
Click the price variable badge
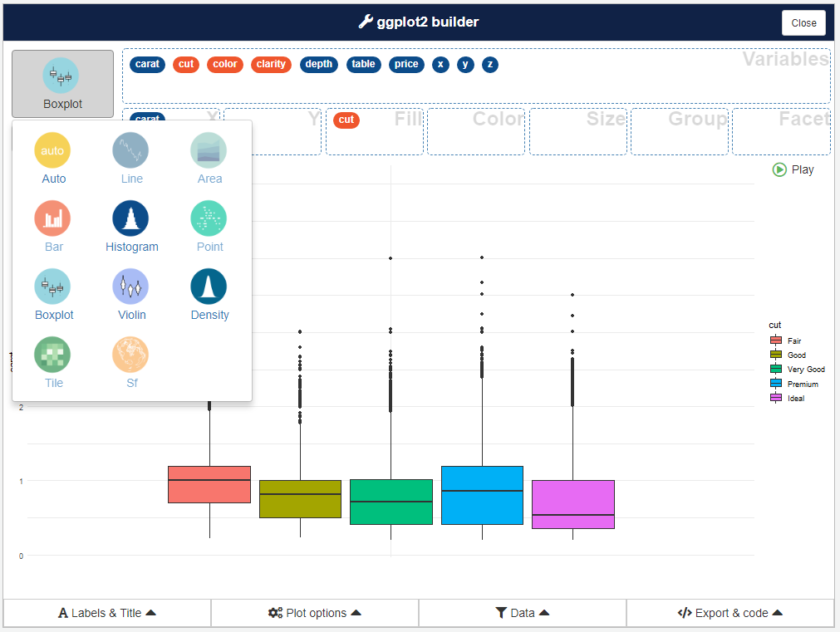[x=406, y=64]
